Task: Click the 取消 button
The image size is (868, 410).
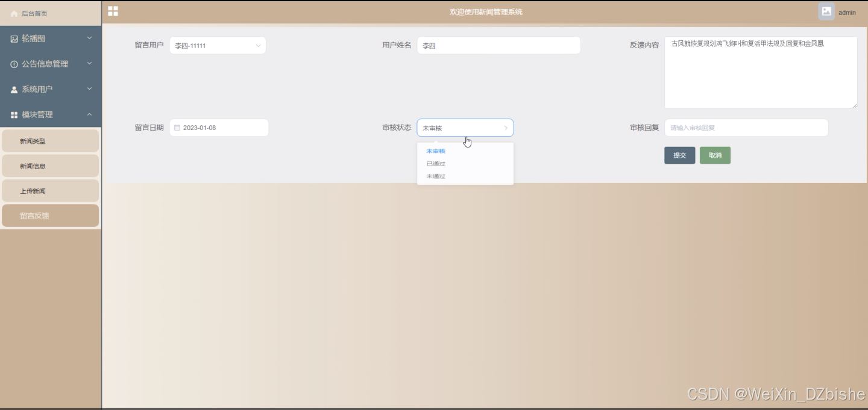Action: coord(715,155)
